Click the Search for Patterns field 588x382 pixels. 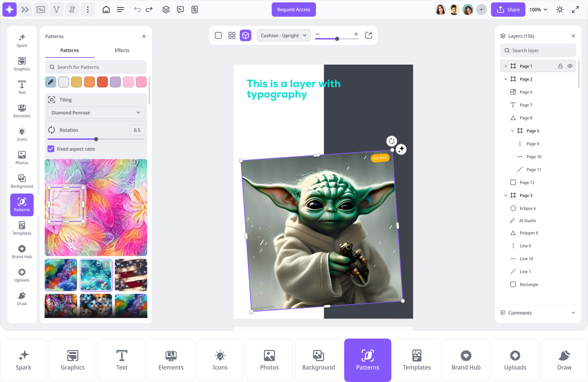pyautogui.click(x=96, y=67)
